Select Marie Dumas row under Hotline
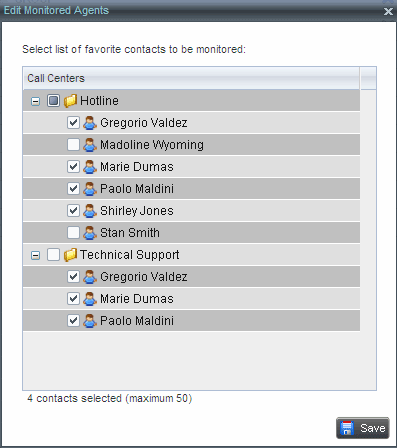Viewport: 397px width, 448px height. pyautogui.click(x=191, y=167)
